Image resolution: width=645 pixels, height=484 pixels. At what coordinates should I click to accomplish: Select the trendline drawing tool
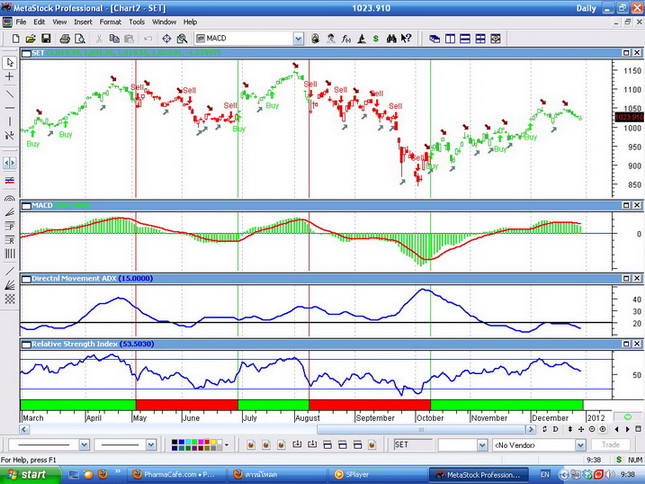point(10,94)
